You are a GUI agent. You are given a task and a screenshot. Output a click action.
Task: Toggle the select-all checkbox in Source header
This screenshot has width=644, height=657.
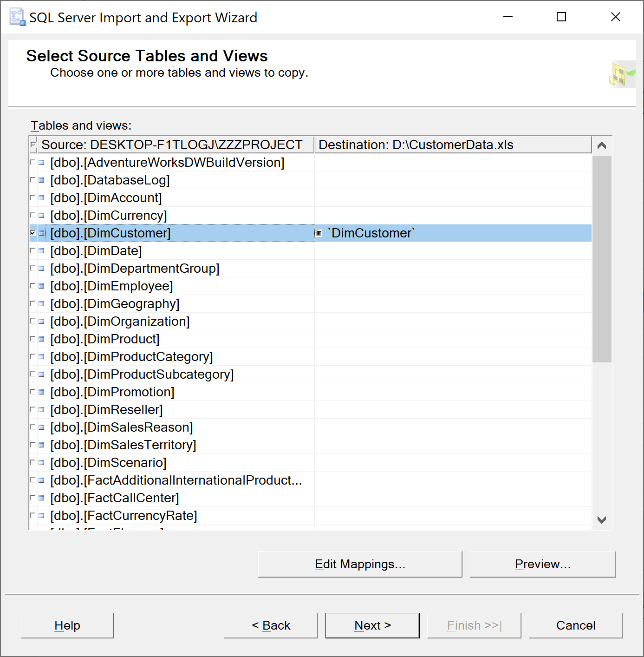33,145
